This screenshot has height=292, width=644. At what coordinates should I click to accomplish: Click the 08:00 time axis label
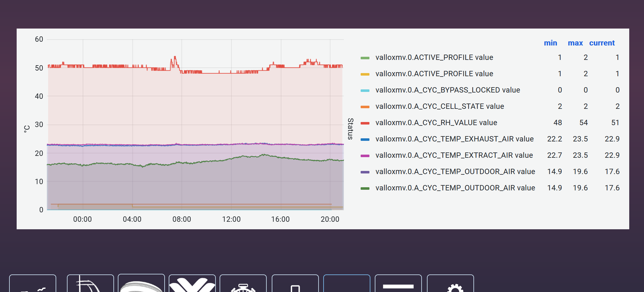(182, 219)
